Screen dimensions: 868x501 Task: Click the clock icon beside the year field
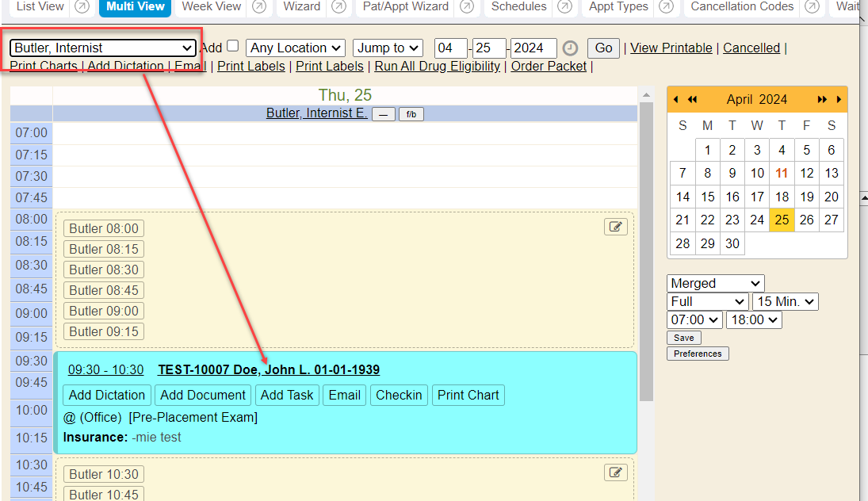coord(570,48)
